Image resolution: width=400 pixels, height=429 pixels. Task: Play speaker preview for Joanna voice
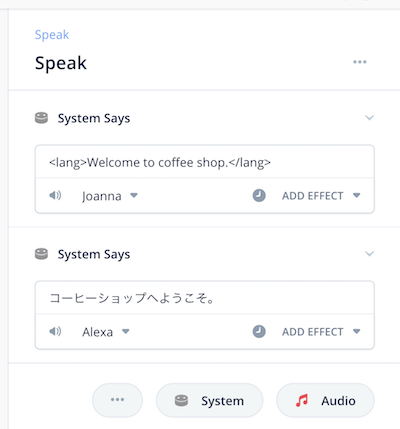click(x=55, y=195)
